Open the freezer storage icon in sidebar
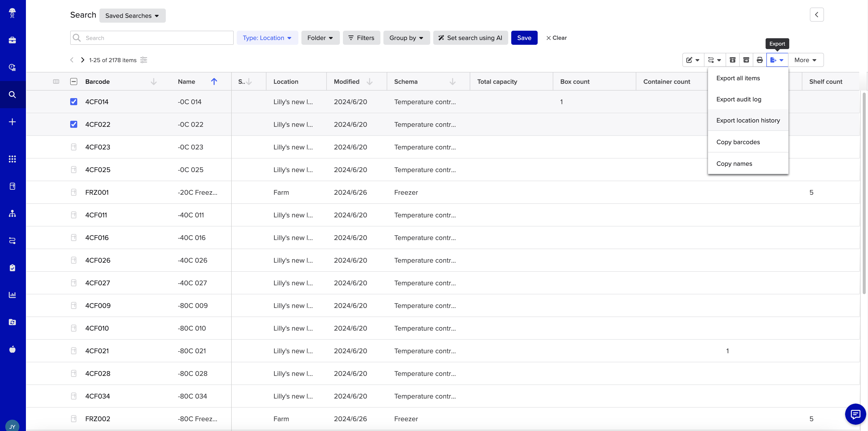 pos(13,186)
